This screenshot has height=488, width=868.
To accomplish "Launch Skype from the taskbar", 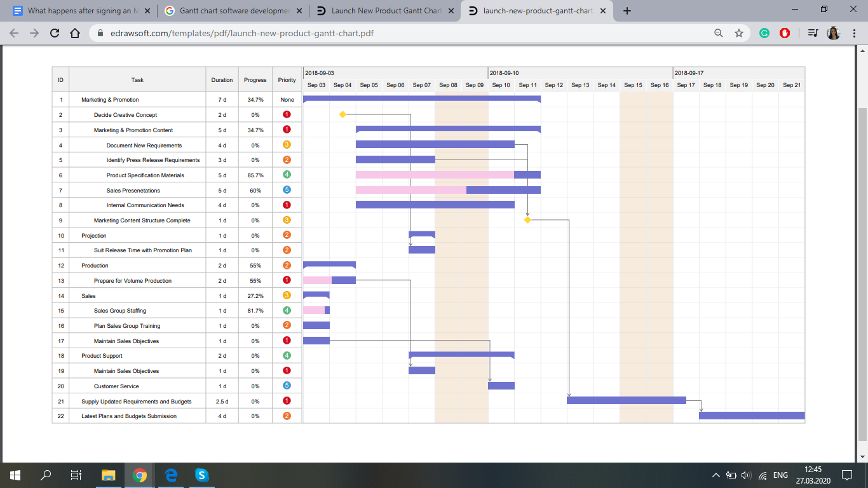I will tap(201, 475).
